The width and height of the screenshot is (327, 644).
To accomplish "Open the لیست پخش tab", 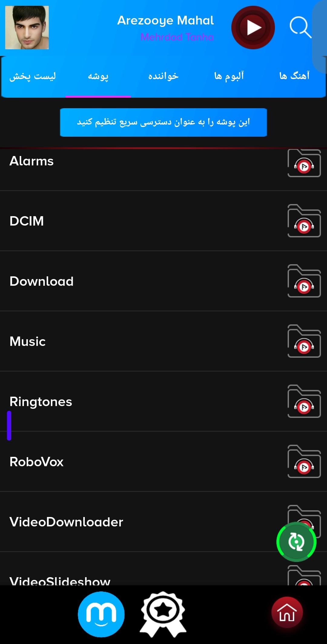I will tap(33, 76).
